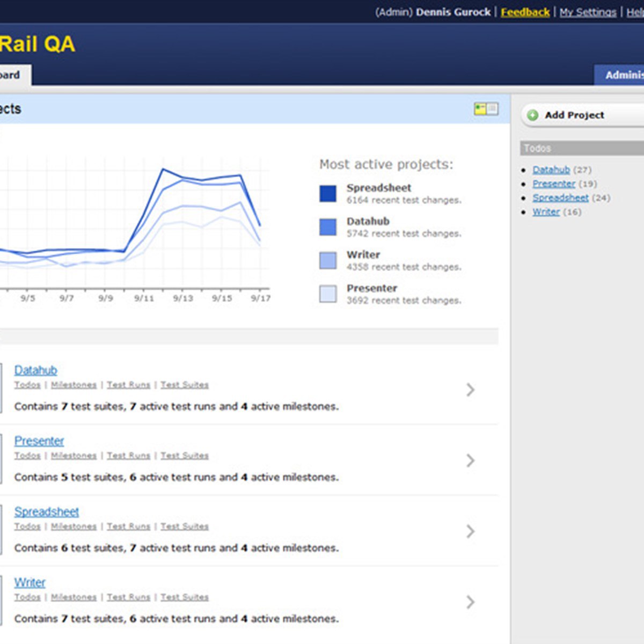Click the Datahub blue legend swatch
This screenshot has height=644, width=644.
click(x=328, y=227)
